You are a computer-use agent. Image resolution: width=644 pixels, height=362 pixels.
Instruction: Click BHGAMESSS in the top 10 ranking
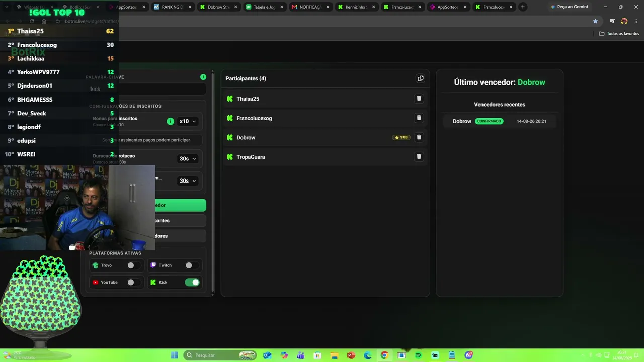[x=35, y=100]
